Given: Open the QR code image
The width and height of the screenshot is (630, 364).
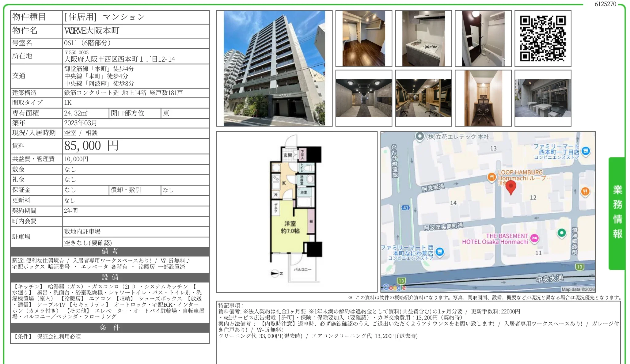Looking at the screenshot, I should pyautogui.click(x=542, y=38).
